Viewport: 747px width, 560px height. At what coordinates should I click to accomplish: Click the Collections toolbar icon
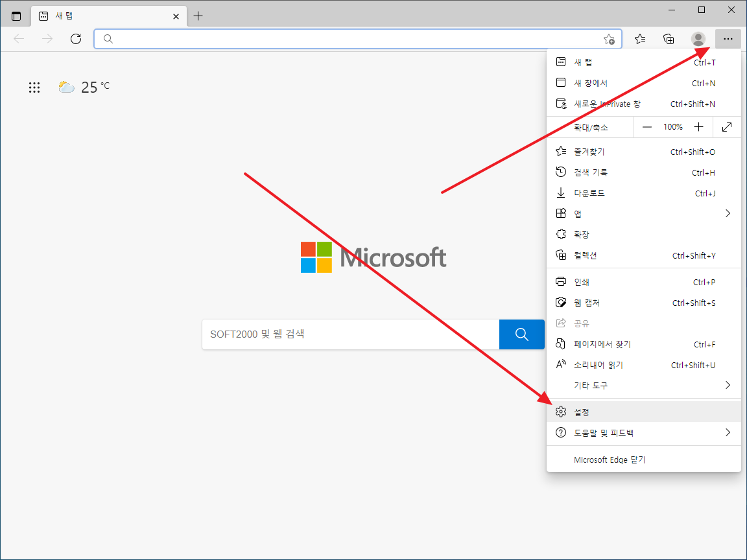pos(669,39)
